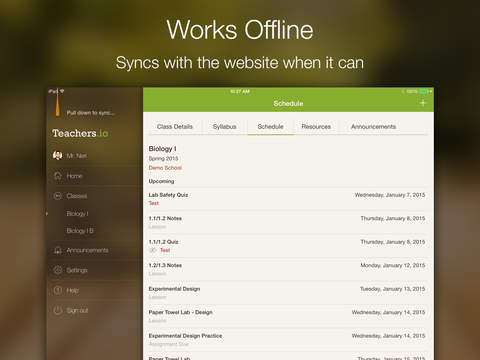Open the Class Details tab
Image resolution: width=480 pixels, height=360 pixels.
coord(175,127)
